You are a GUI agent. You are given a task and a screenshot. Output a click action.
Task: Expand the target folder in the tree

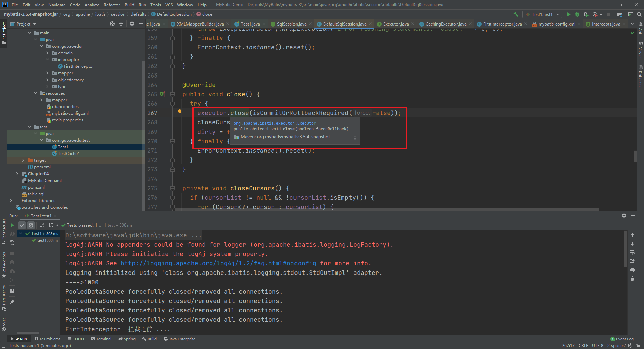[23, 160]
